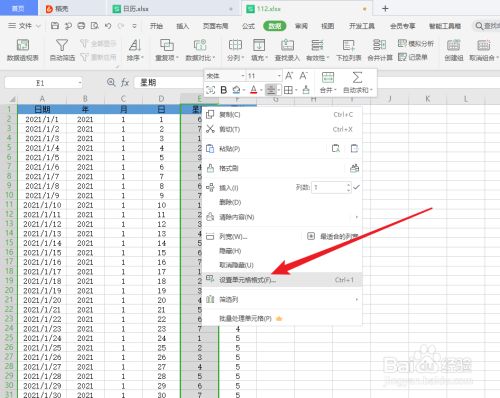Screen dimensions: 500x398
Task: Open Data Validation (有效性) tool
Action: click(x=317, y=49)
